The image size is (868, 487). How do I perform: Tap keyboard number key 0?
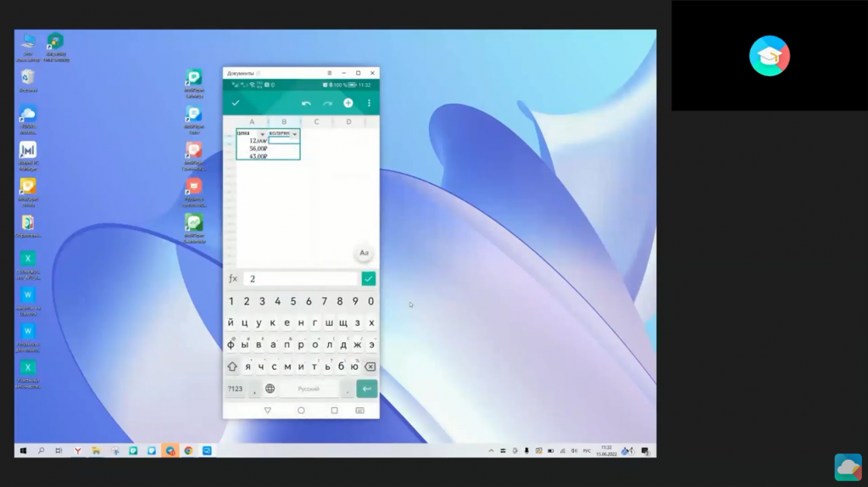pyautogui.click(x=371, y=301)
